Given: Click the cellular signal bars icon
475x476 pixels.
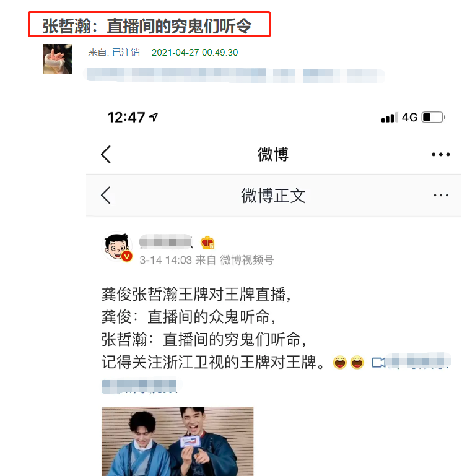Looking at the screenshot, I should 390,118.
